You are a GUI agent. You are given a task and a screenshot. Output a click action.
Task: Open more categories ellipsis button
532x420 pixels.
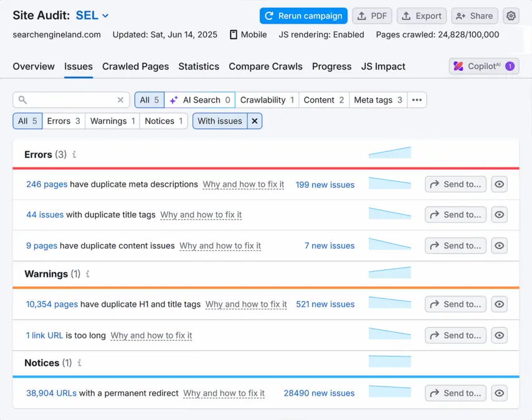pos(417,100)
